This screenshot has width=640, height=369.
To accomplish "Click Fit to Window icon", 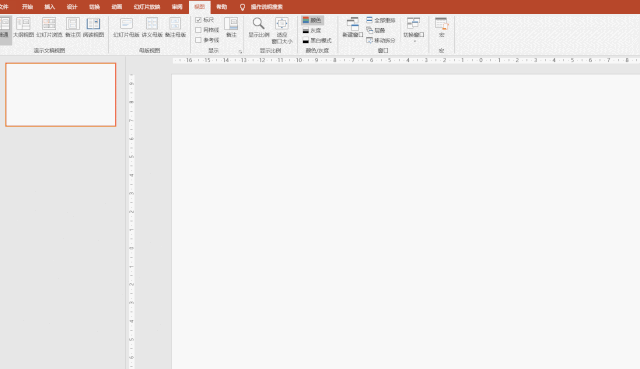I will coord(282,23).
